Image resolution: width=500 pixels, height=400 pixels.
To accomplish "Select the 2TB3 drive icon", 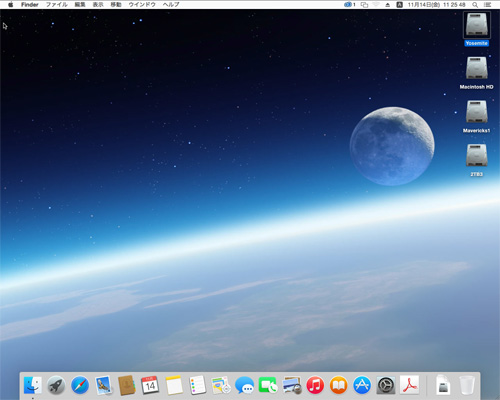I will 477,156.
